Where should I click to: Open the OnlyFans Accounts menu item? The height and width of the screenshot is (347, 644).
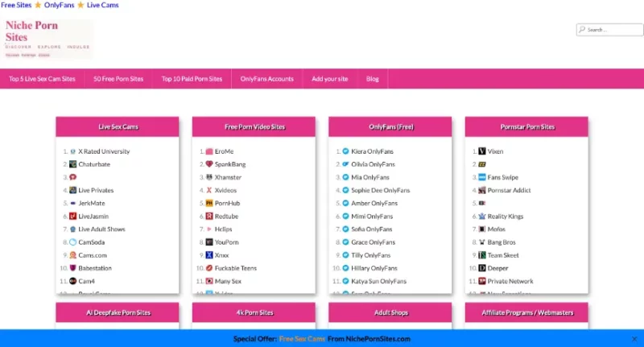point(267,79)
